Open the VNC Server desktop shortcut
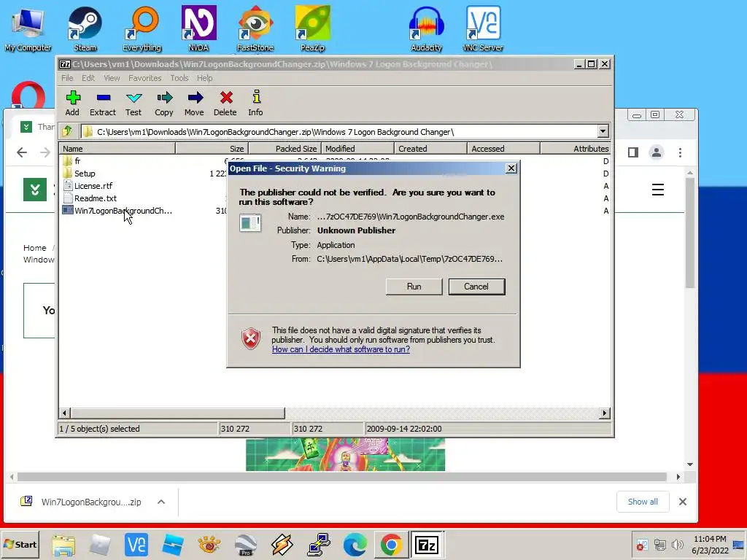This screenshot has height=560, width=747. [483, 28]
